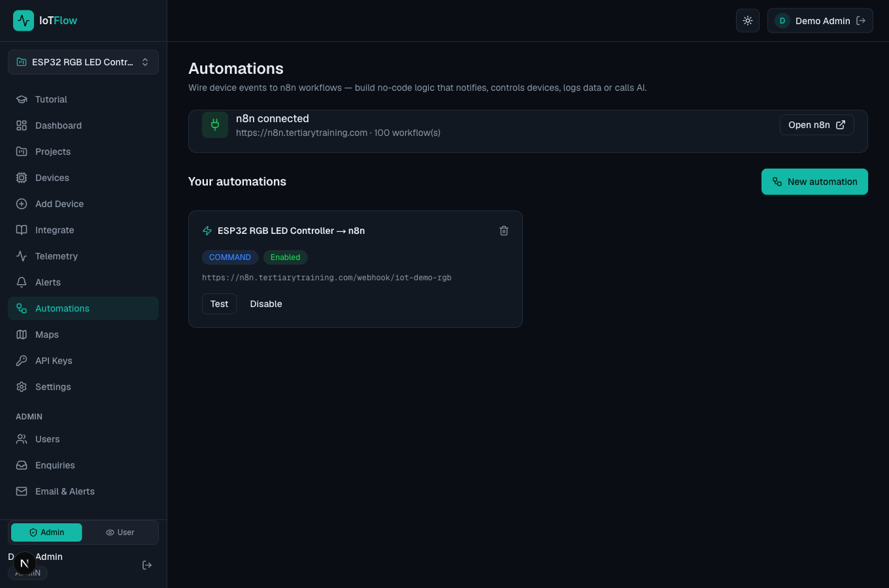Click the Next.js N dev badge
889x588 pixels.
25,563
